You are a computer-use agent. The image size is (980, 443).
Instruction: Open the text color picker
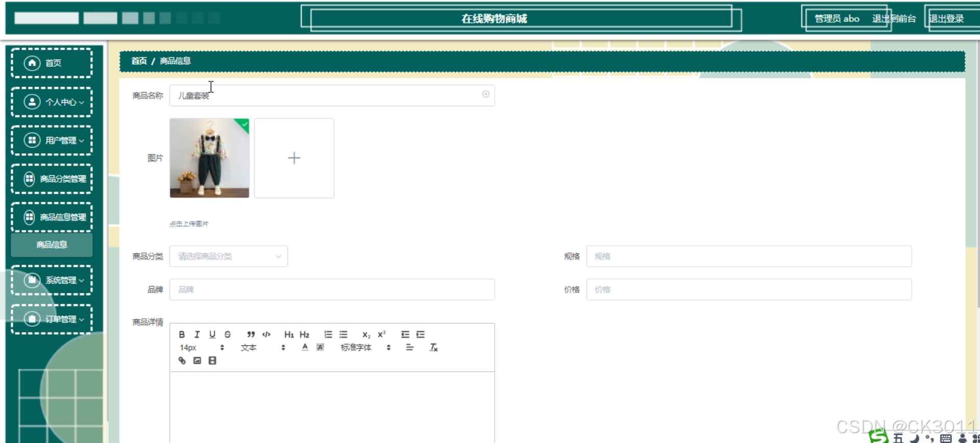(x=305, y=347)
